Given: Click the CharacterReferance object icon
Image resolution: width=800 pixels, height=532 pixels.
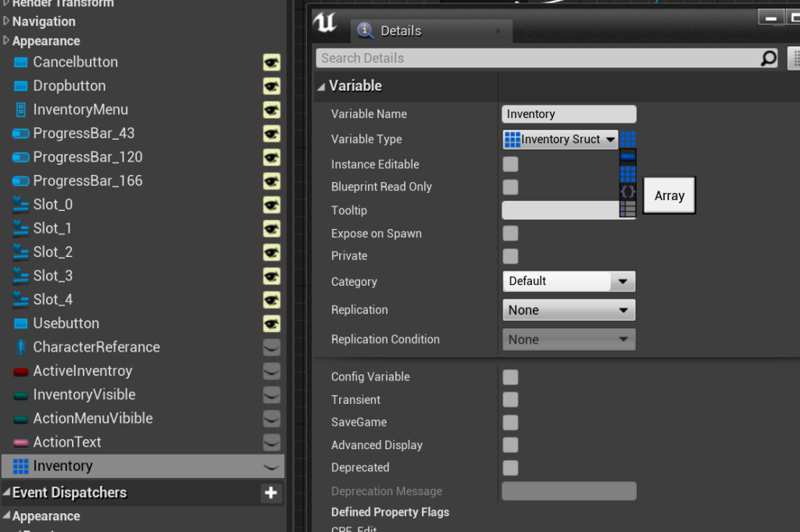Looking at the screenshot, I should [20, 348].
